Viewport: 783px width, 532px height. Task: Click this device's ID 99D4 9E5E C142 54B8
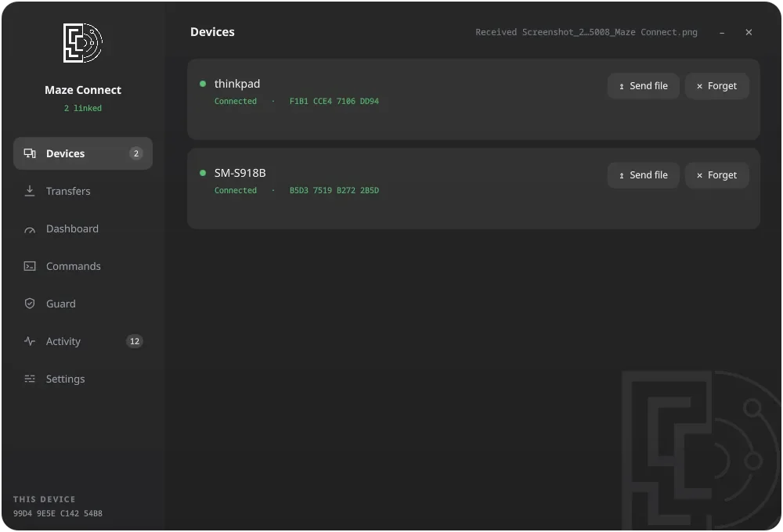(58, 513)
